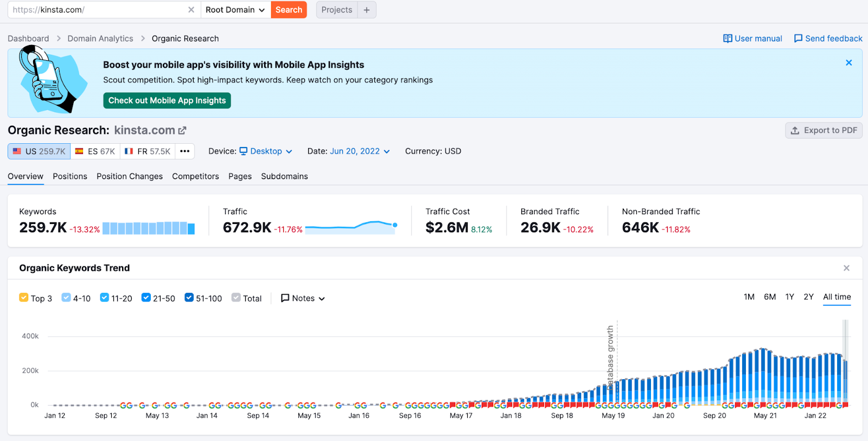Viewport: 868px width, 441px height.
Task: Click the Notes speech bubble icon
Action: (x=285, y=298)
